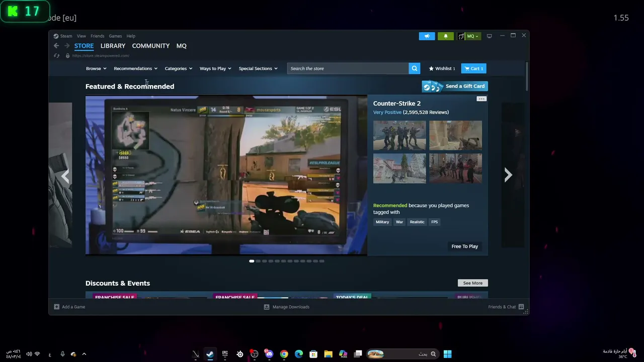Image resolution: width=644 pixels, height=362 pixels.
Task: Go back with the Steam back arrow
Action: [x=56, y=46]
